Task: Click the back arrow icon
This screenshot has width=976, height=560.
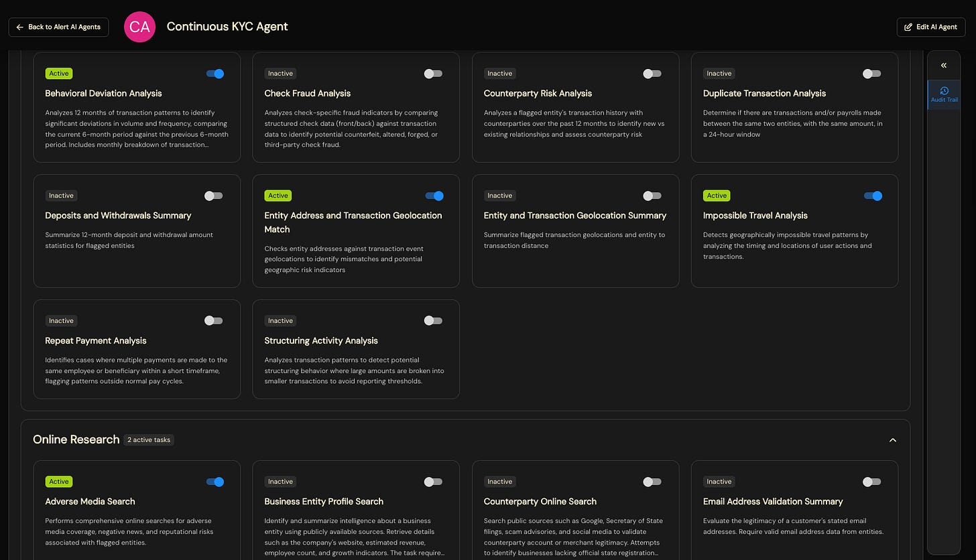Action: 19,27
